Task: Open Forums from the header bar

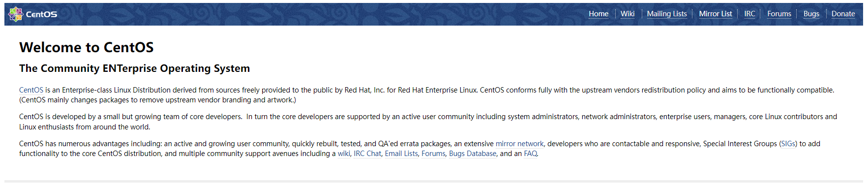Action: point(779,14)
